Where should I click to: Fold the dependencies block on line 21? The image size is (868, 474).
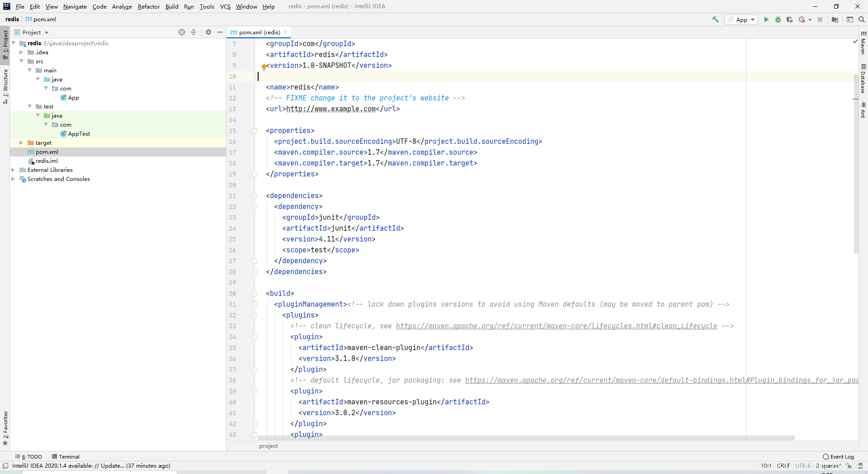pyautogui.click(x=255, y=196)
